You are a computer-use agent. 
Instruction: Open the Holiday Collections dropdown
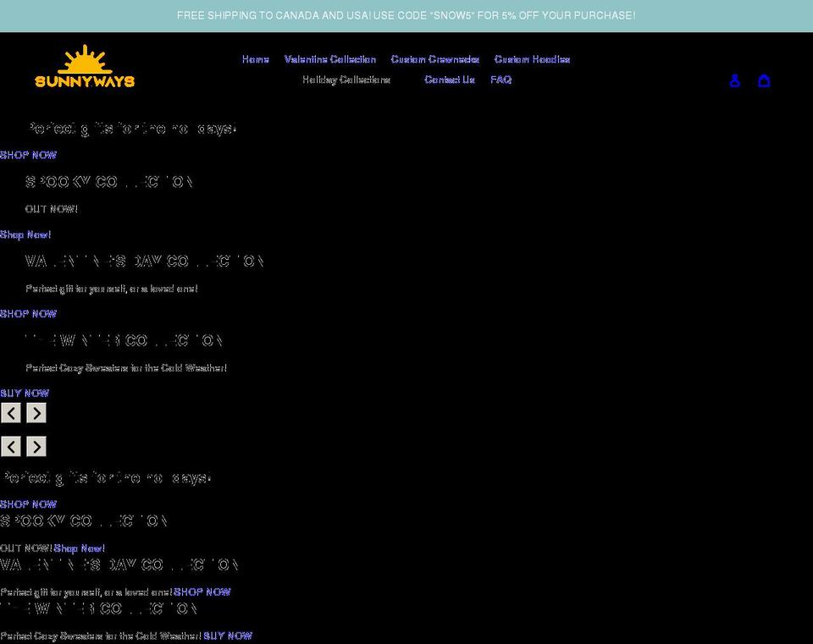(347, 80)
